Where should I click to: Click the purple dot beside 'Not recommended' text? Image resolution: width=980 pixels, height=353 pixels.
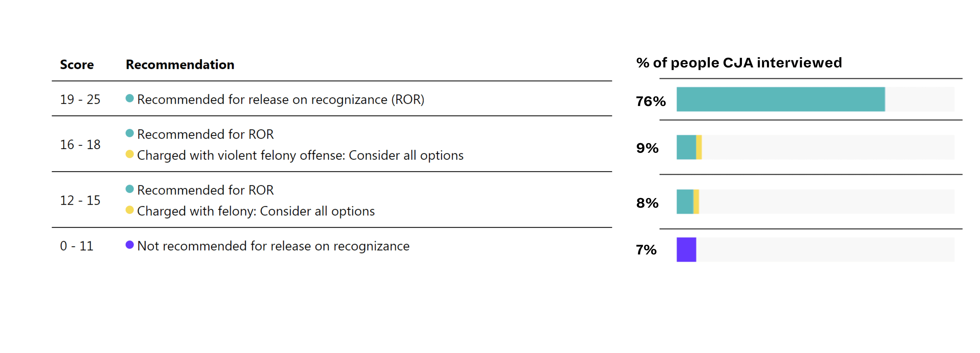coord(129,245)
